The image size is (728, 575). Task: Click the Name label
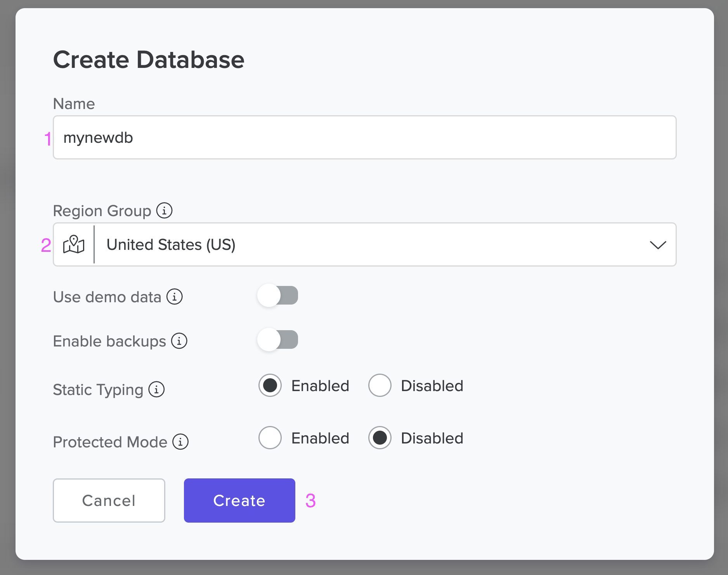[x=74, y=104]
